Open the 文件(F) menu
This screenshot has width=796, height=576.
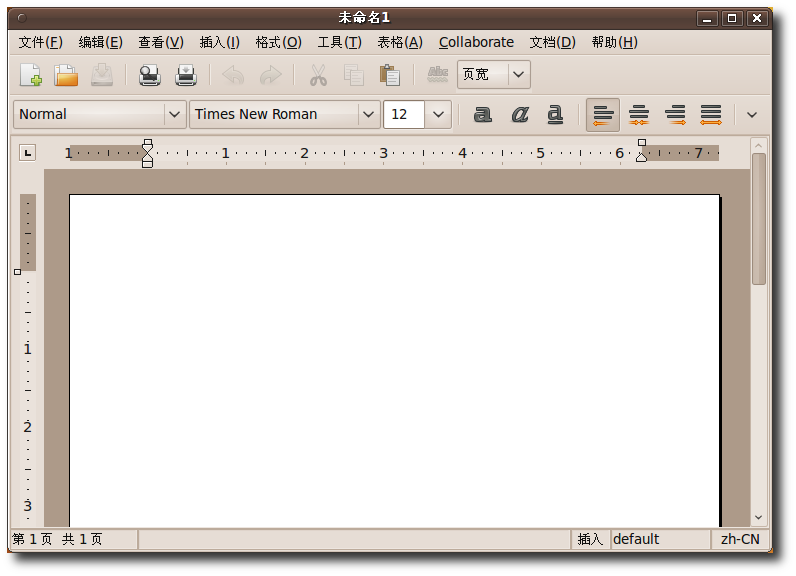pos(41,42)
